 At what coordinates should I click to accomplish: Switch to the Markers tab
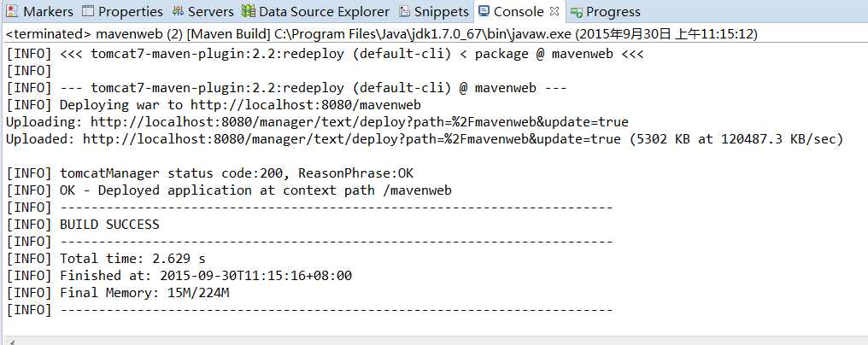pos(40,12)
